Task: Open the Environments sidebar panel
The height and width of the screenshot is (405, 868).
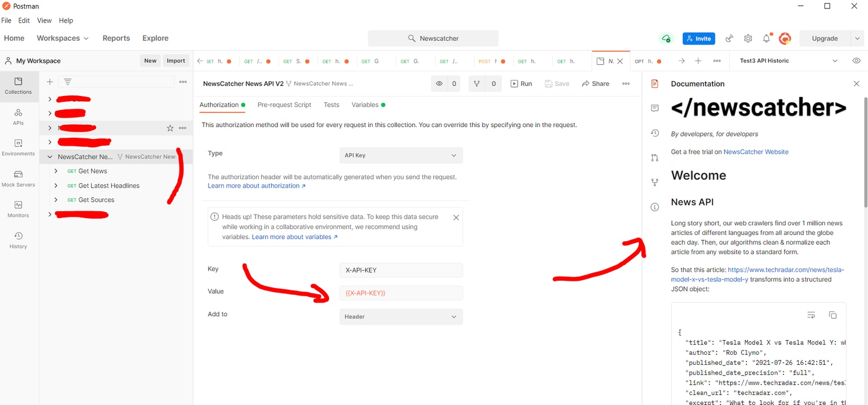Action: coord(18,148)
